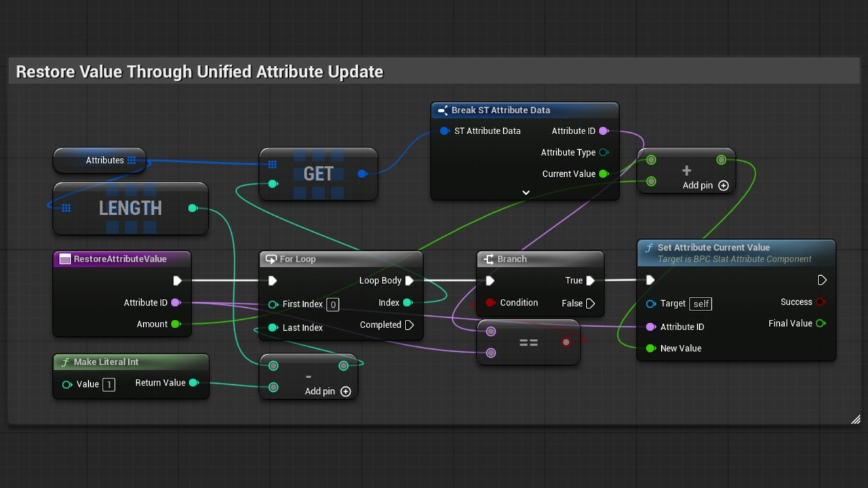Click the First Index input pin
Viewport: 868px width, 488px height.
click(x=273, y=304)
